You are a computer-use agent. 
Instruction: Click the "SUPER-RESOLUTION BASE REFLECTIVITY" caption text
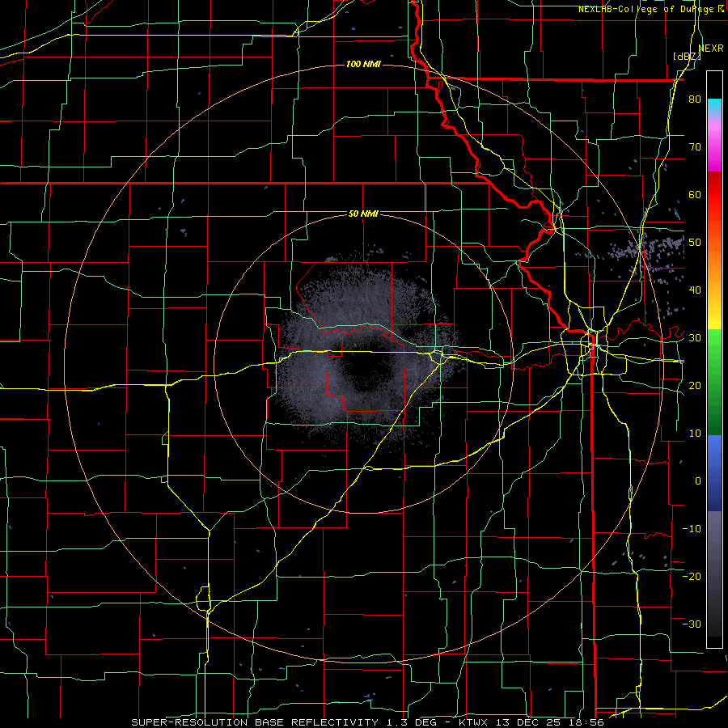(255, 722)
